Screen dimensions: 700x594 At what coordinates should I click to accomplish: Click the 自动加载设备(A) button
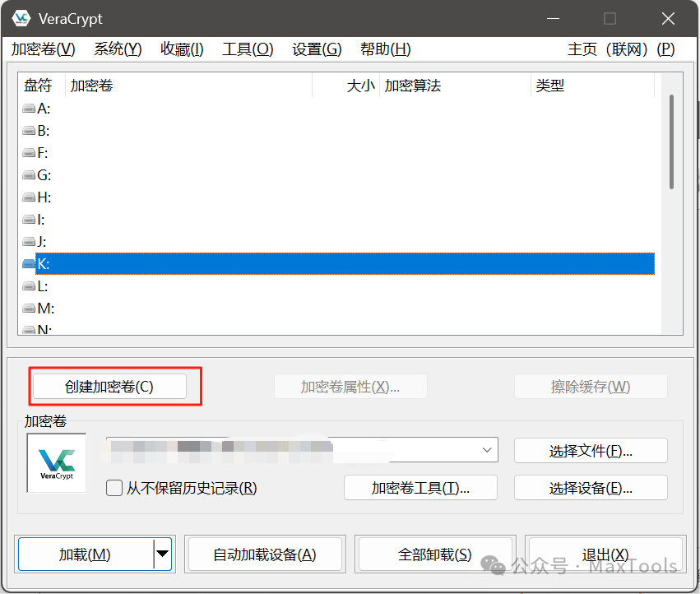(265, 555)
